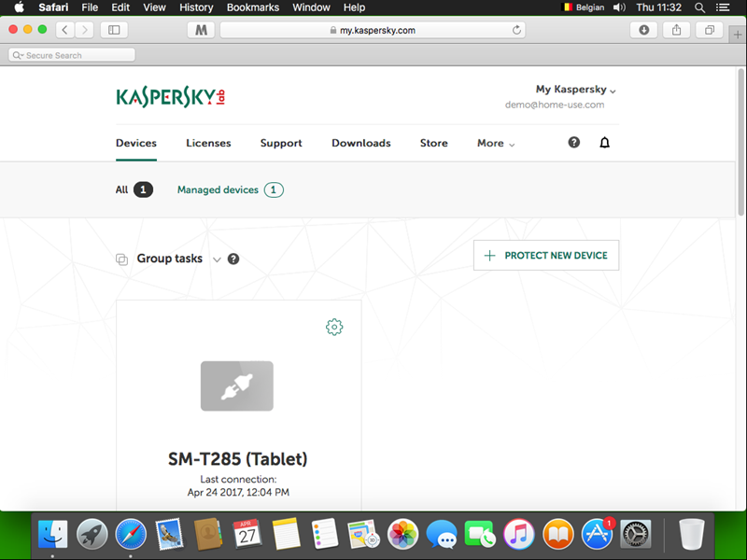Viewport: 747px width, 560px height.
Task: Open Safari downloads icon in toolbar
Action: 643,30
